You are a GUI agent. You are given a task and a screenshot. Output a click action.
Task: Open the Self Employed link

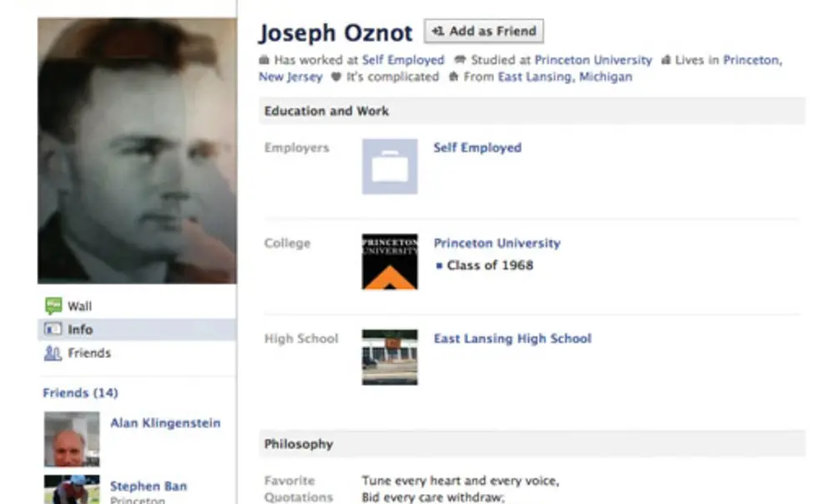coord(477,147)
